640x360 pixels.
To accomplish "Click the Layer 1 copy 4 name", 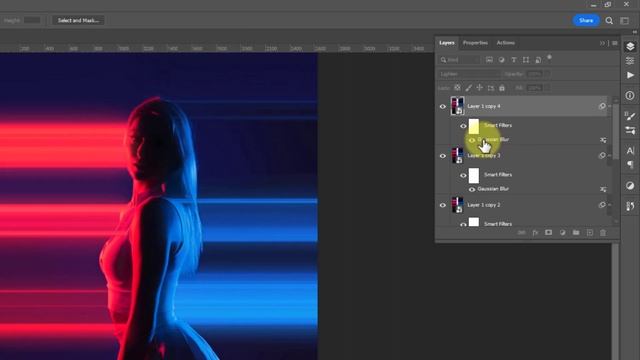I will click(484, 106).
